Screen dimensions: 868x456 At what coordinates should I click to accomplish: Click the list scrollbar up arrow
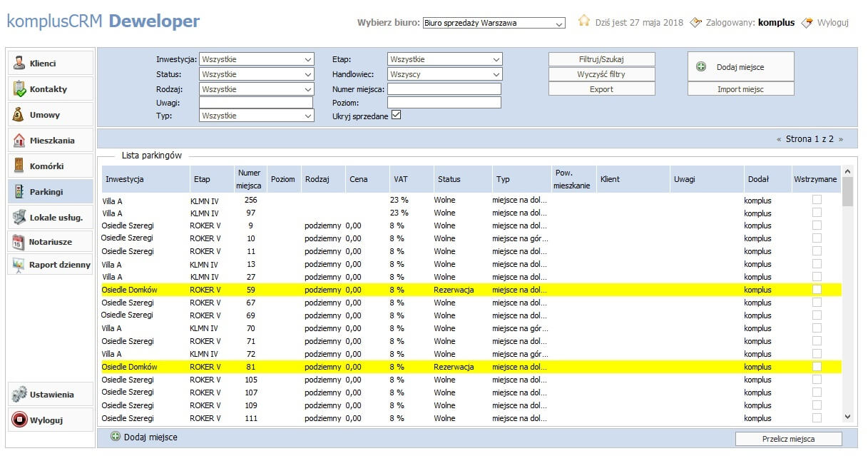click(847, 171)
